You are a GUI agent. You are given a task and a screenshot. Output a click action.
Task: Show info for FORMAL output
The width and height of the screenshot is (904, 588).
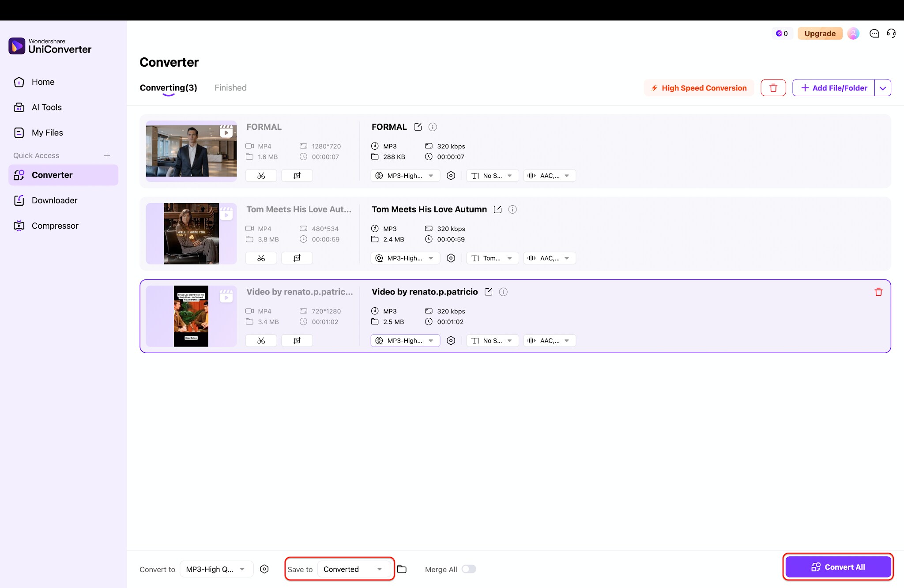tap(433, 127)
